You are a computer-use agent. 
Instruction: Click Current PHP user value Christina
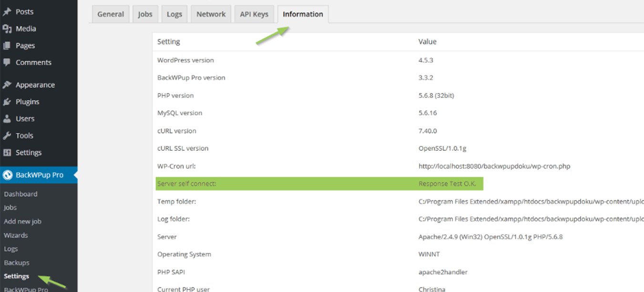pos(432,289)
